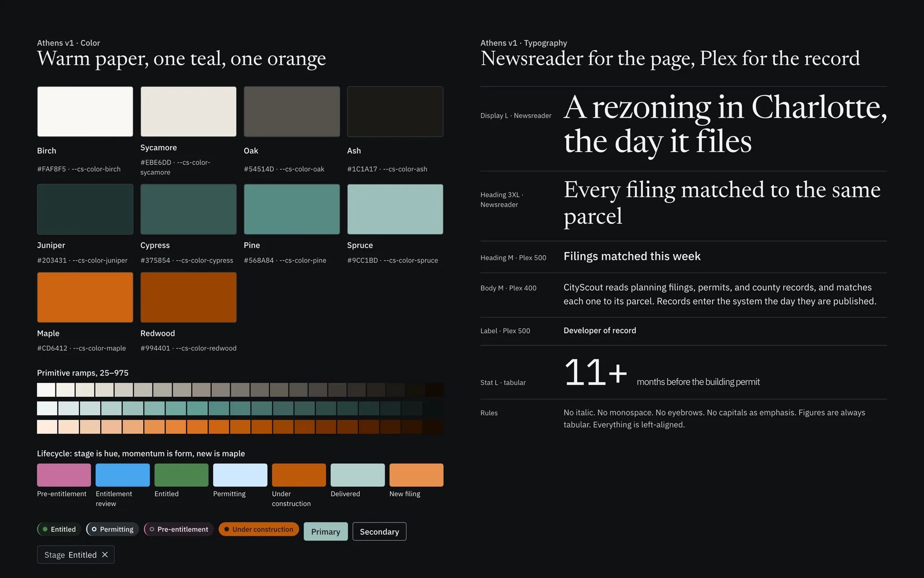Pick the Redwood color swatch
The height and width of the screenshot is (578, 924).
point(188,297)
